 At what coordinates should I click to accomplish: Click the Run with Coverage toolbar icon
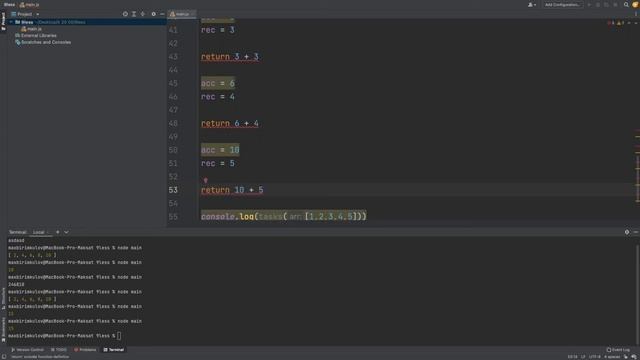pos(607,4)
